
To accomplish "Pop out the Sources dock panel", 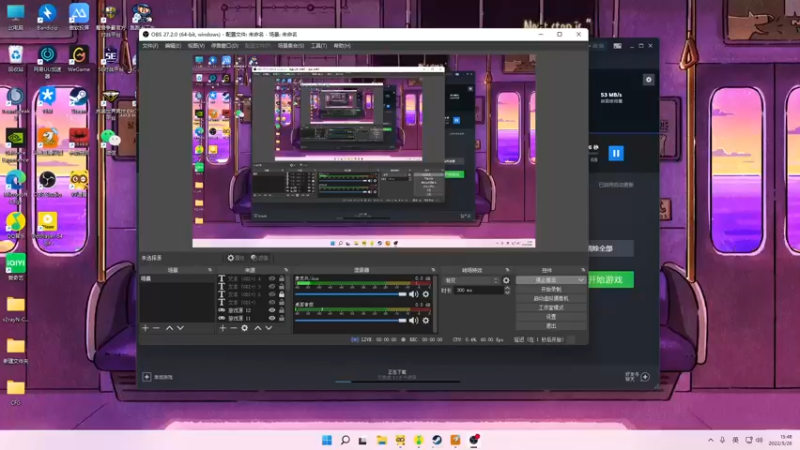I will pyautogui.click(x=286, y=270).
